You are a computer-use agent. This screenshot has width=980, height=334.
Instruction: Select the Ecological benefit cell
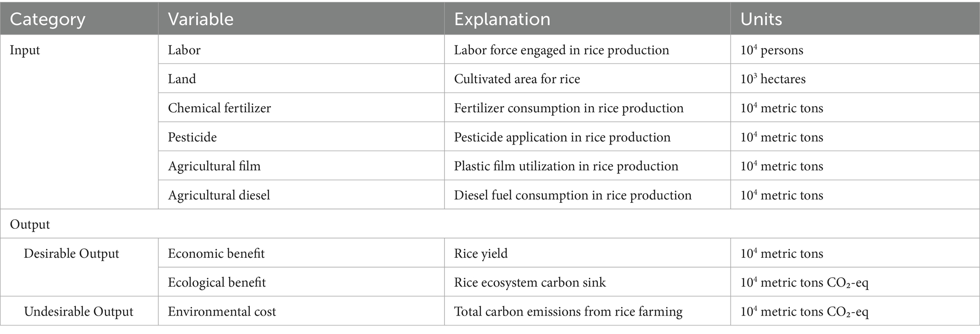click(x=217, y=282)
